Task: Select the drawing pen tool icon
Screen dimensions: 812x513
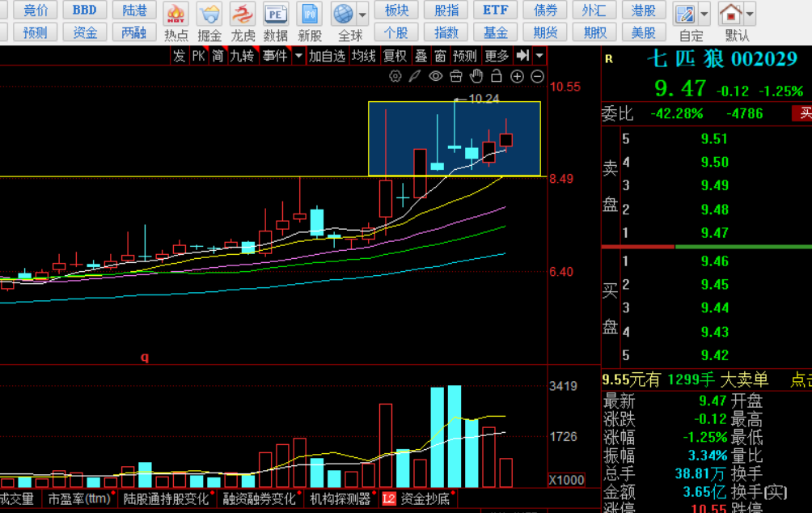Action: [415, 77]
